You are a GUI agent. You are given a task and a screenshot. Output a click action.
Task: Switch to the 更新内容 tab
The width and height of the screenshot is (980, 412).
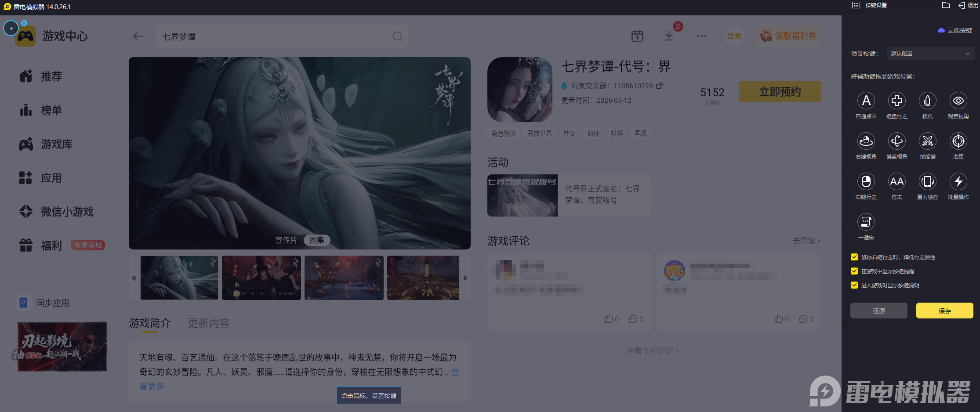tap(209, 323)
